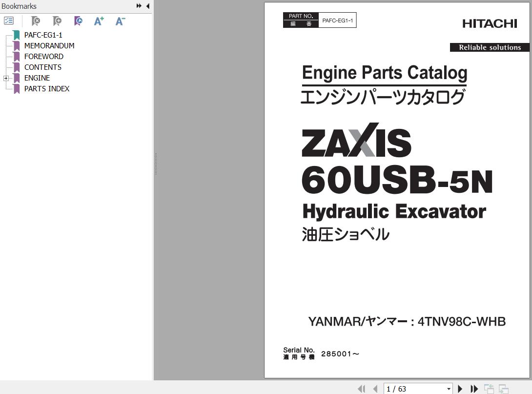This screenshot has width=532, height=394.
Task: Open the PARTS INDEX bookmark
Action: (x=47, y=88)
